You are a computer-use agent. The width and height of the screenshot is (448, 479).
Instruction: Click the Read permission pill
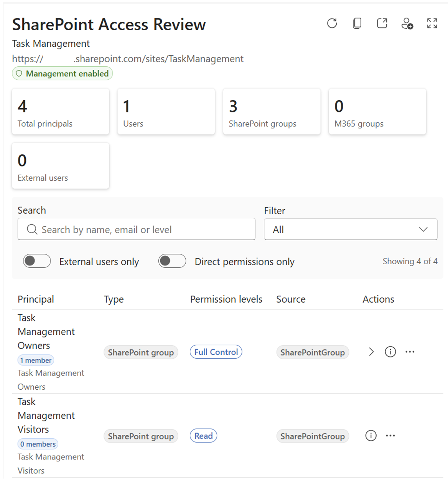click(203, 436)
